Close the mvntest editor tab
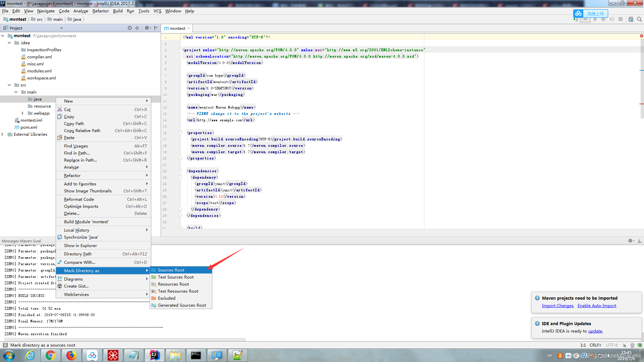 point(189,28)
